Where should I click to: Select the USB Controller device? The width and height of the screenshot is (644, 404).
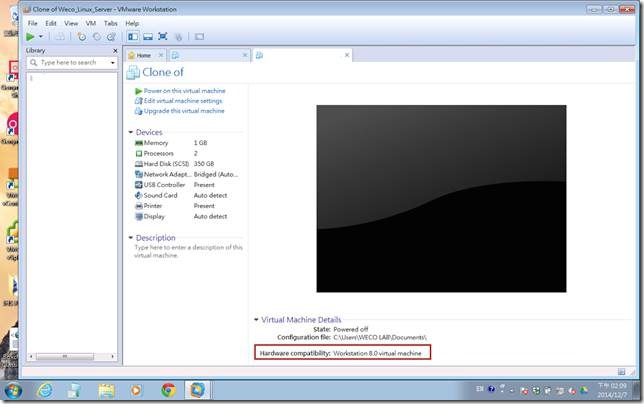(x=187, y=185)
